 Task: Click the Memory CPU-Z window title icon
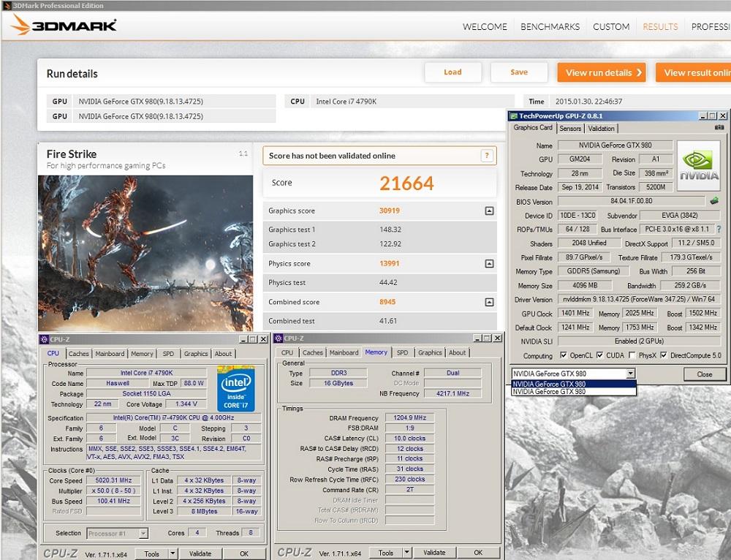[279, 338]
